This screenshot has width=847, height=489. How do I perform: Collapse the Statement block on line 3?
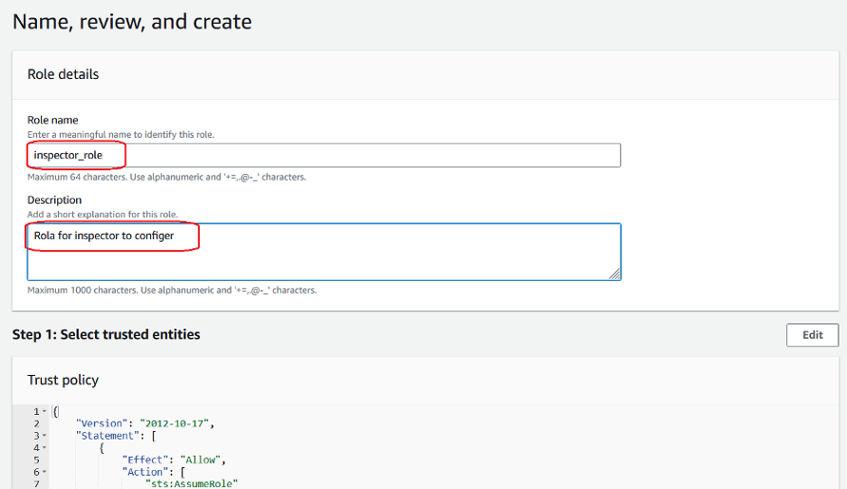point(43,435)
